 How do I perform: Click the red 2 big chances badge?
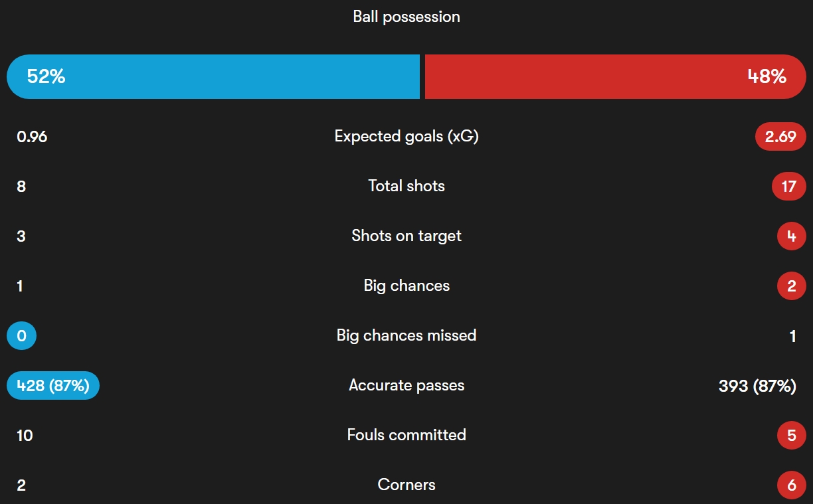[792, 286]
